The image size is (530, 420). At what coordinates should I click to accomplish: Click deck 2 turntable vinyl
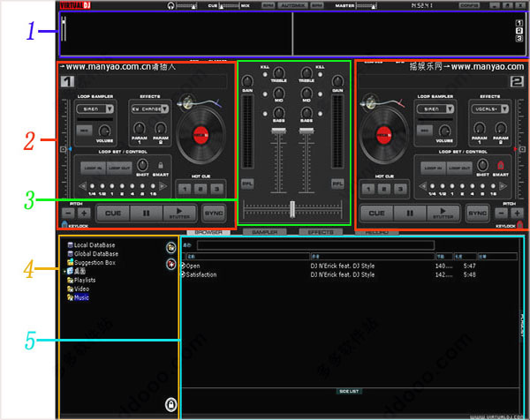[x=384, y=135]
